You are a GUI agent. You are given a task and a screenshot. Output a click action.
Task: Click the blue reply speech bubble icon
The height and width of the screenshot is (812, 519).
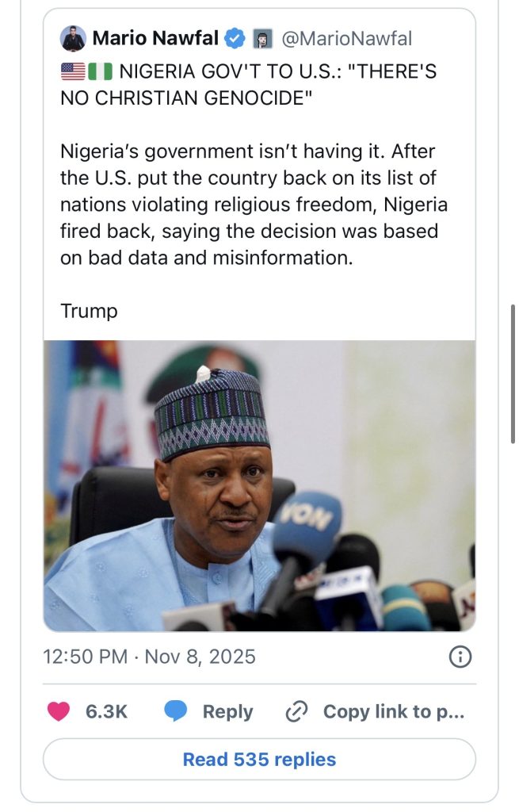(176, 711)
